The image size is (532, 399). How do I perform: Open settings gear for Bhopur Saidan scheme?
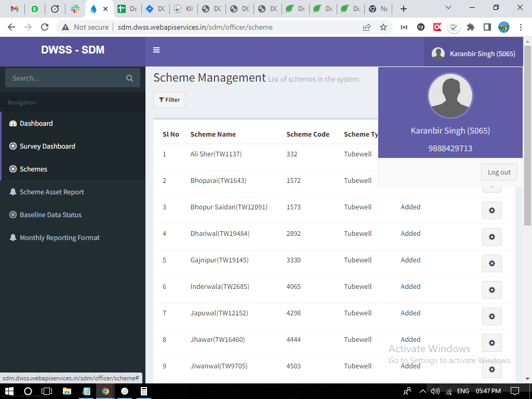coord(491,210)
